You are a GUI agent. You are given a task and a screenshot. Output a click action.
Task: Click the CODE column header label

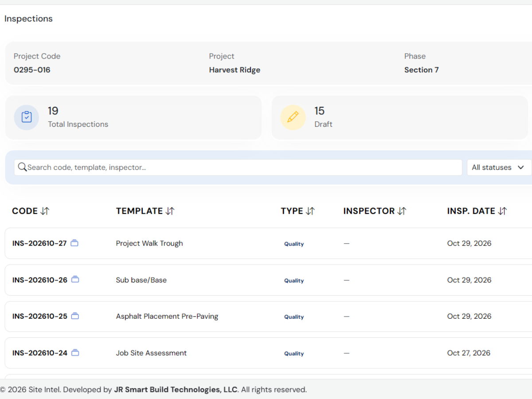point(25,211)
